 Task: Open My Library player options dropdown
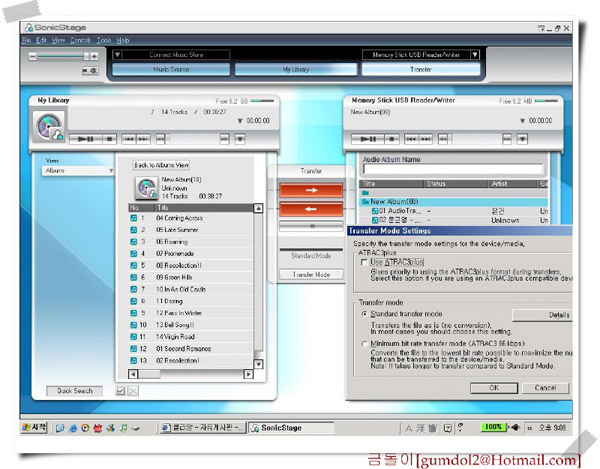240,139
